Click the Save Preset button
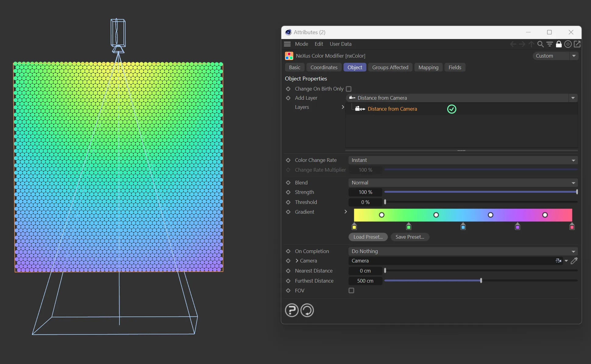This screenshot has height=364, width=591. point(410,237)
